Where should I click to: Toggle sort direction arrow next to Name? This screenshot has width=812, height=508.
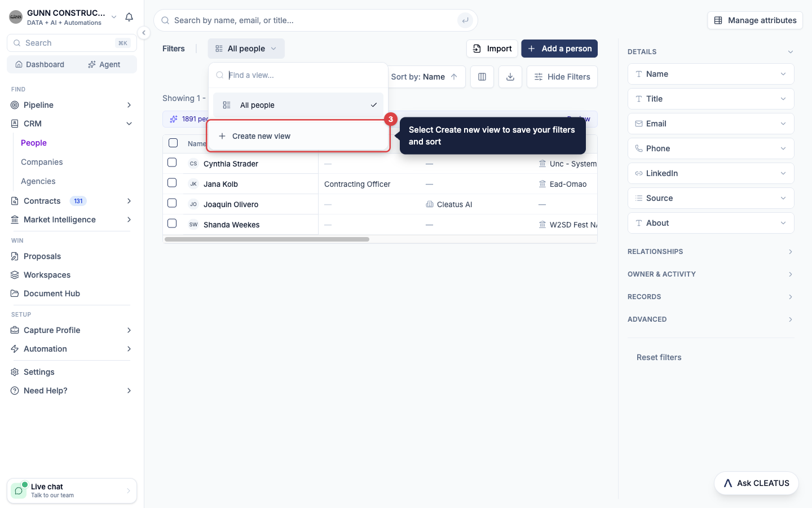coord(454,77)
